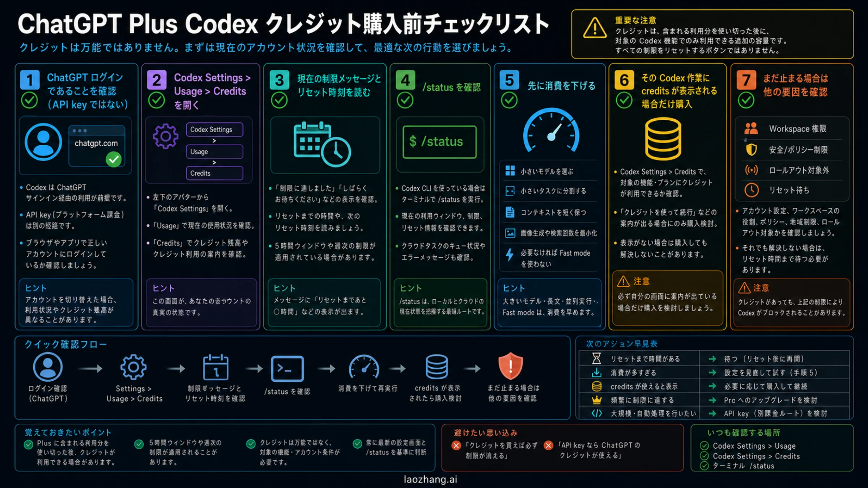868x488 pixels.
Task: Toggle the check circle in the 現在の制限メッセージ step header
Action: [279, 100]
